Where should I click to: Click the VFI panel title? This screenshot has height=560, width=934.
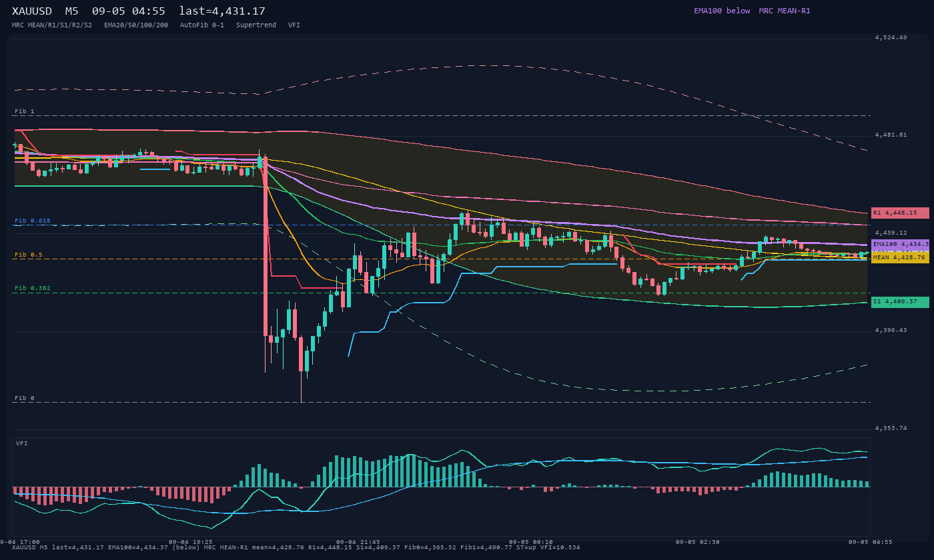click(x=22, y=443)
